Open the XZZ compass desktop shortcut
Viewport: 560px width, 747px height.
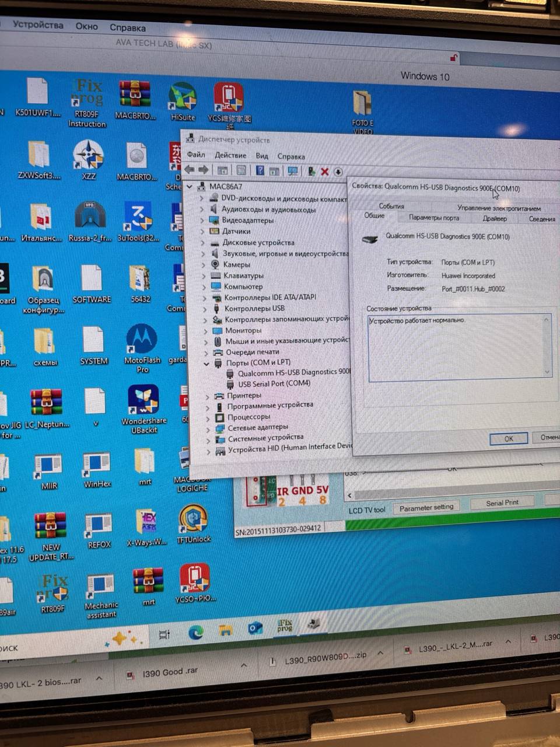(x=89, y=160)
